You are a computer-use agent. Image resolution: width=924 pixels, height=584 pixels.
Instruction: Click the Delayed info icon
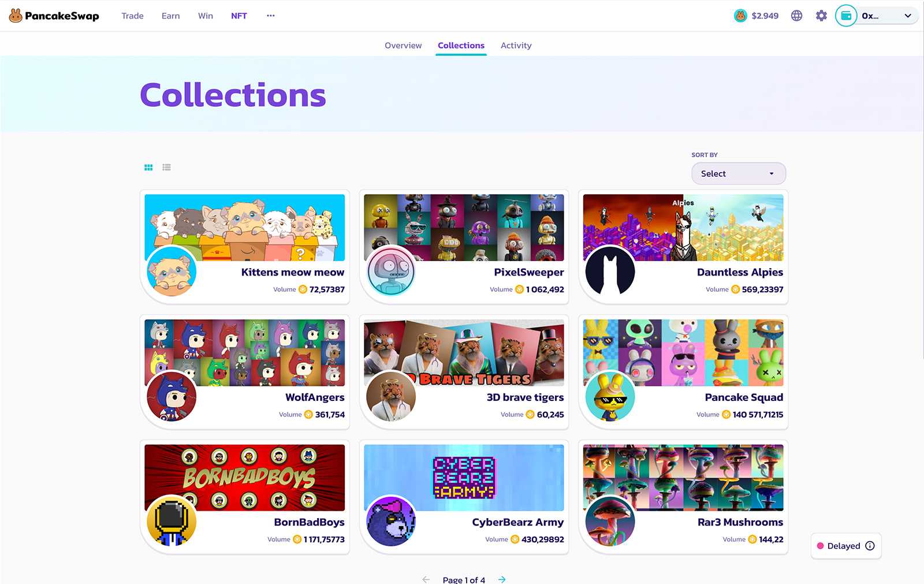(x=870, y=546)
